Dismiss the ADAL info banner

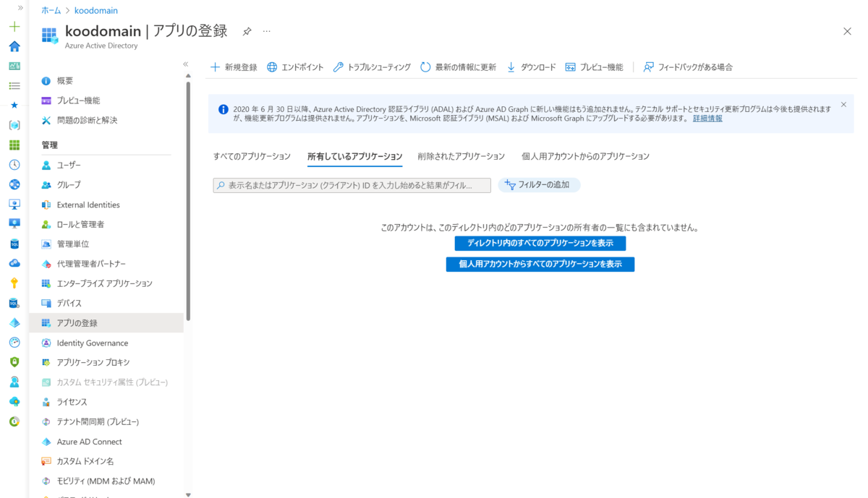click(x=843, y=105)
